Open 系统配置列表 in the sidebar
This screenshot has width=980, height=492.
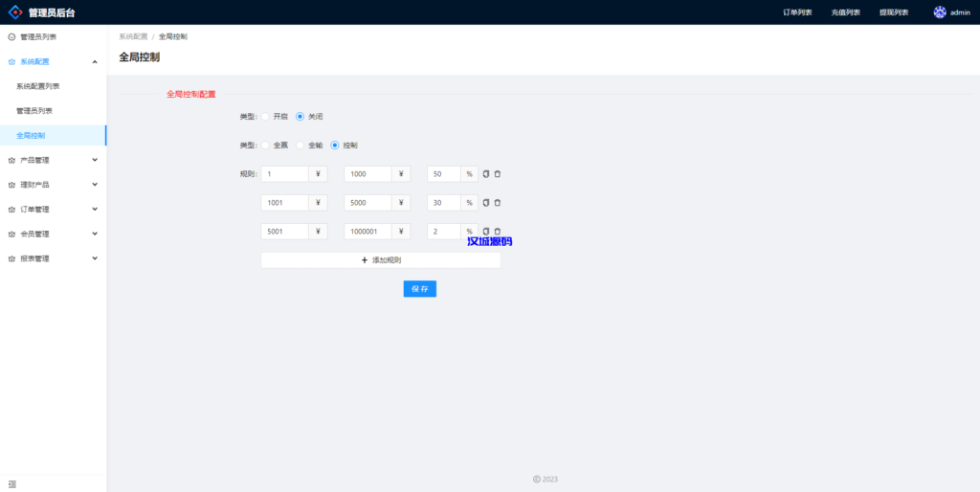point(37,86)
